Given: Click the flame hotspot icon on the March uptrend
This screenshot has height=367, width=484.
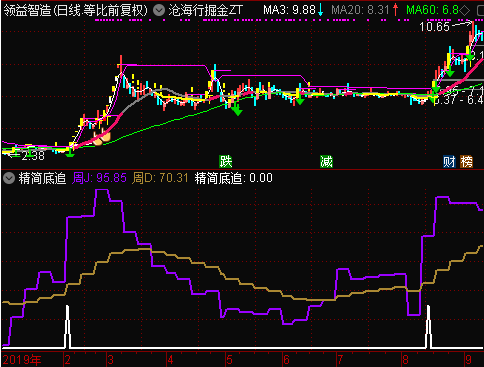Looking at the screenshot, I should [x=102, y=138].
